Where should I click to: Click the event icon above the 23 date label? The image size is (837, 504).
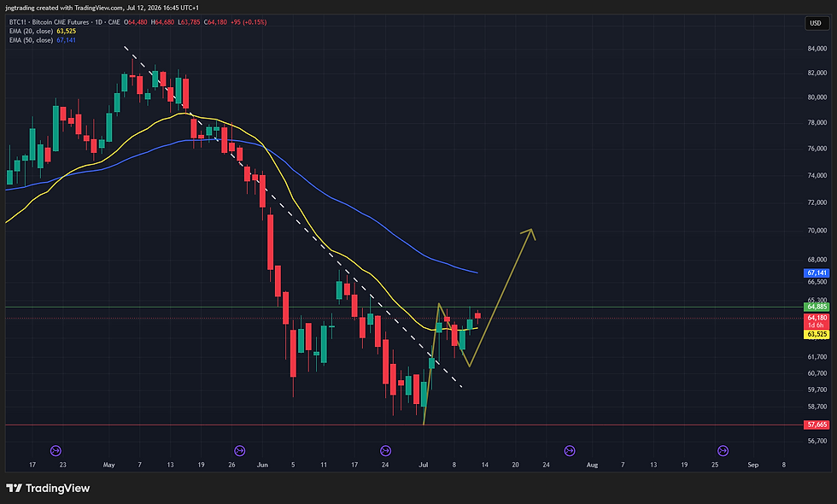[x=56, y=451]
